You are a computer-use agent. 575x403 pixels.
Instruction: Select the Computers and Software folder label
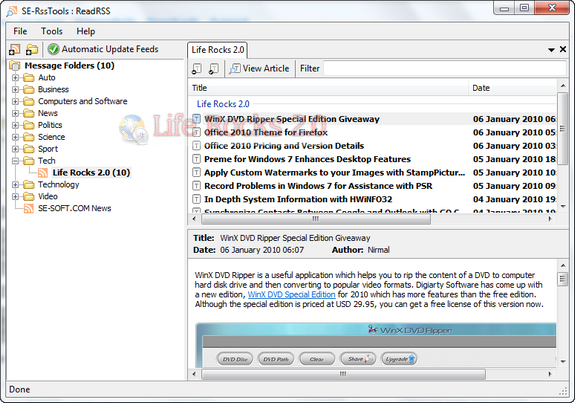83,101
